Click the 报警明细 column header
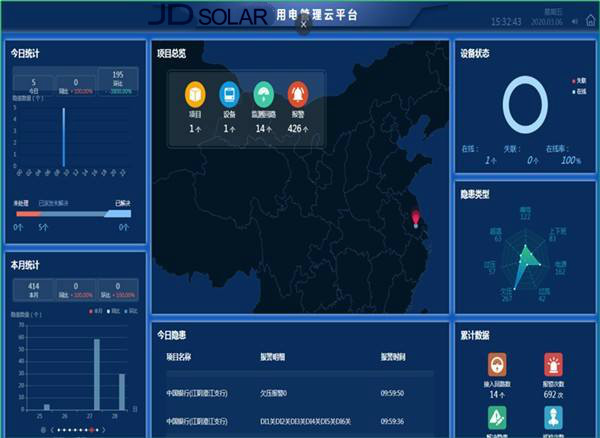The image size is (600, 438). click(273, 357)
